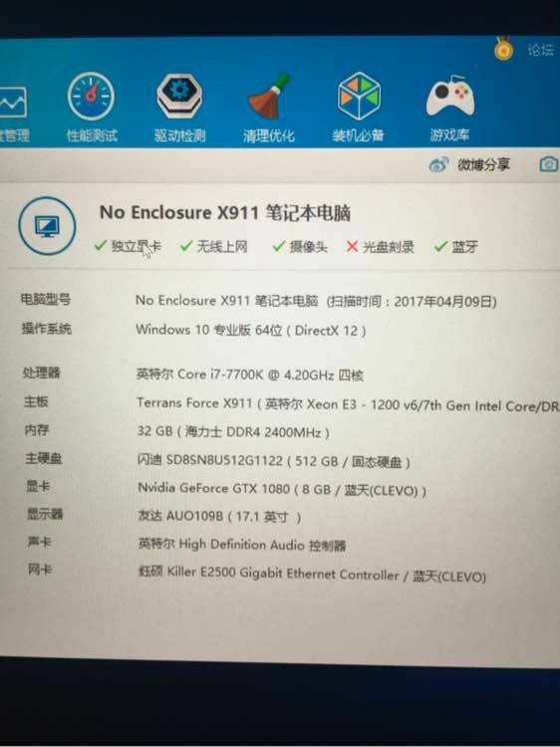Screen dimensions: 560x747
Task: Click the 电脑型号 row label
Action: pyautogui.click(x=46, y=300)
